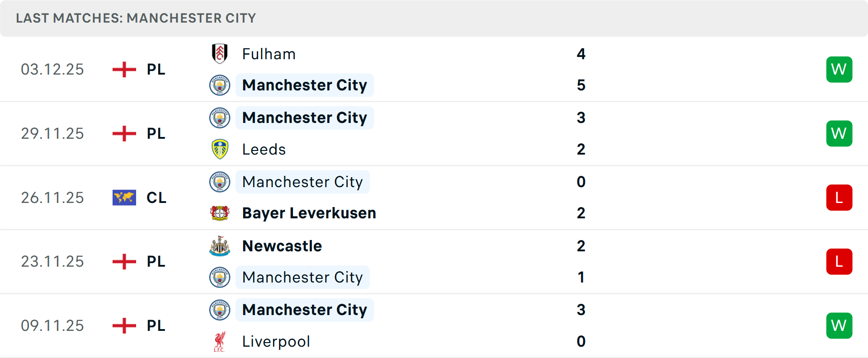Click Manchester City crest in Fulham match

tap(220, 85)
